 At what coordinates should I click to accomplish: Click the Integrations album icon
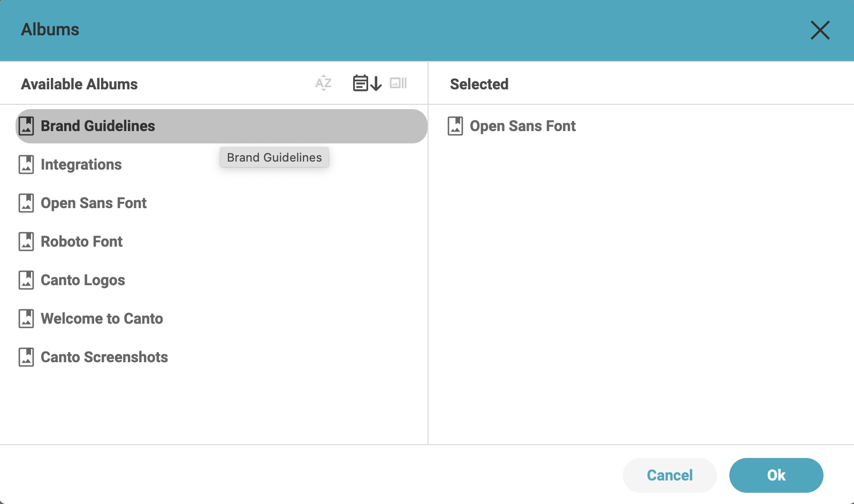pos(26,165)
